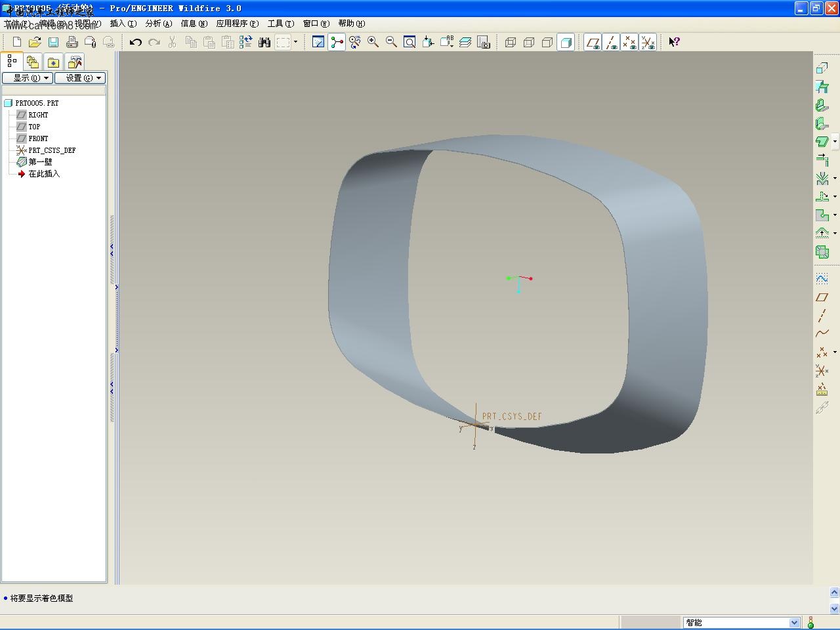This screenshot has height=630, width=840.
Task: Click the Datum axis tool in right toolbar
Action: (x=822, y=316)
